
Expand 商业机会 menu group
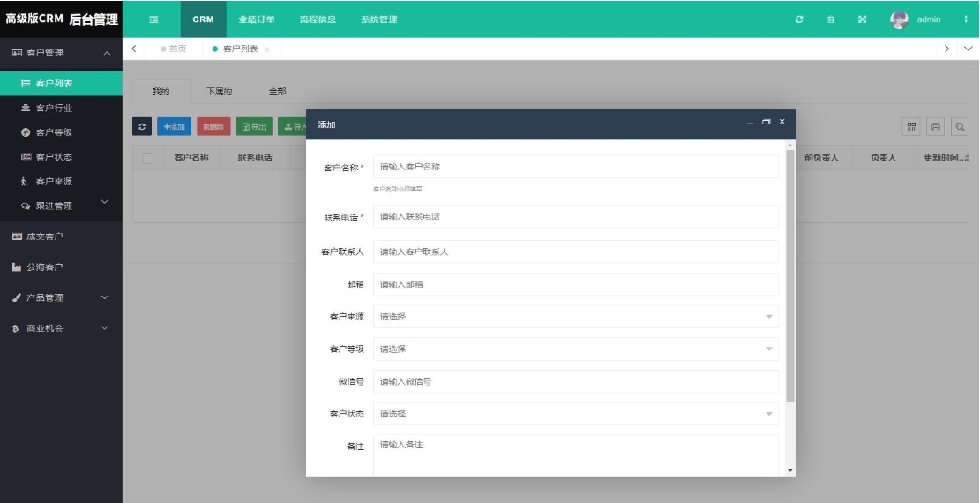click(x=61, y=328)
